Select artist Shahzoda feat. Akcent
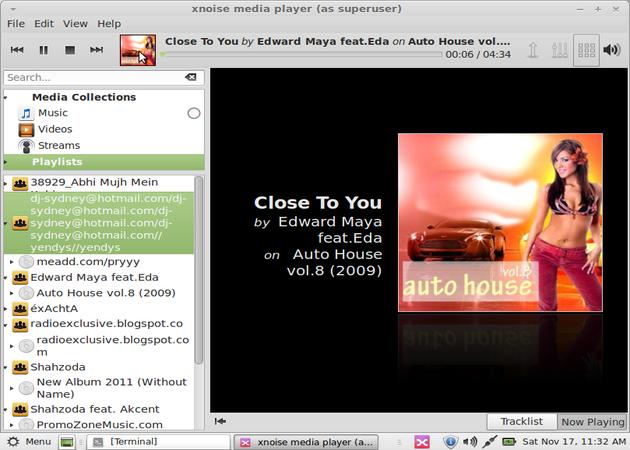 pos(95,409)
